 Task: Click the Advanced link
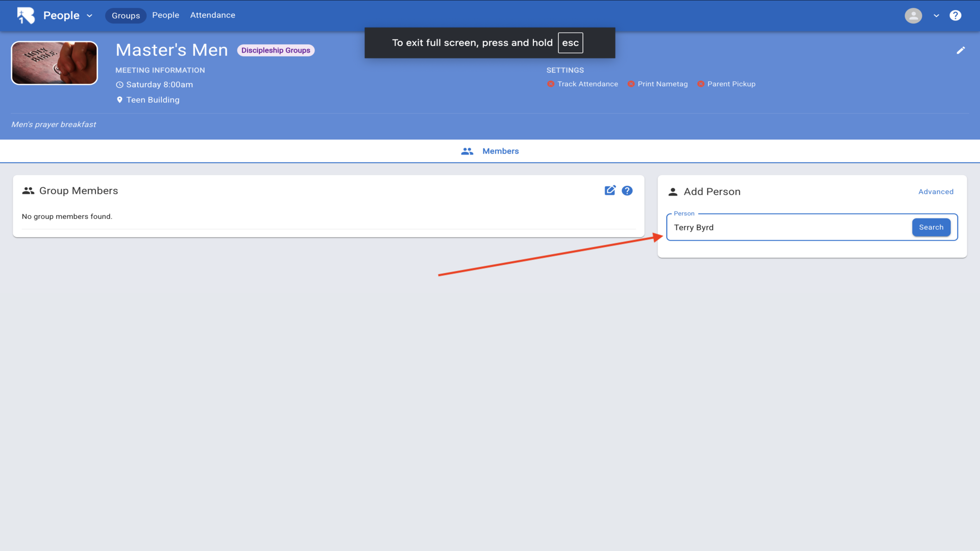pyautogui.click(x=936, y=192)
